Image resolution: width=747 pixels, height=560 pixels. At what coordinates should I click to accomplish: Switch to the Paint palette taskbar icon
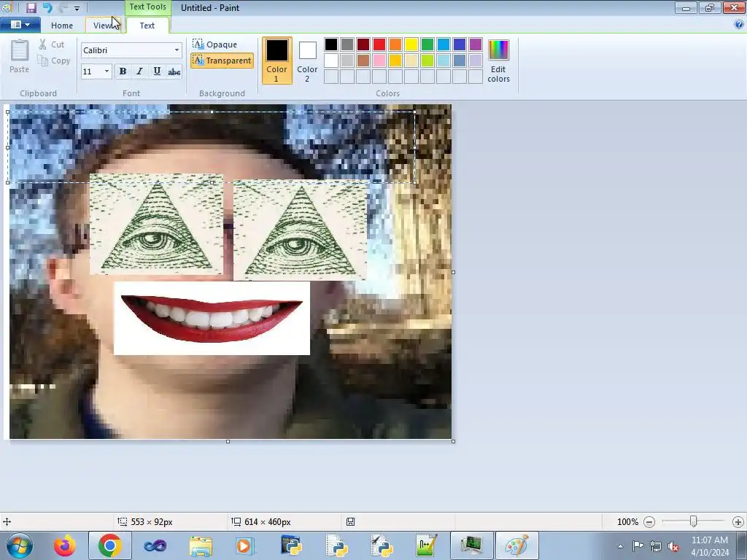click(517, 545)
